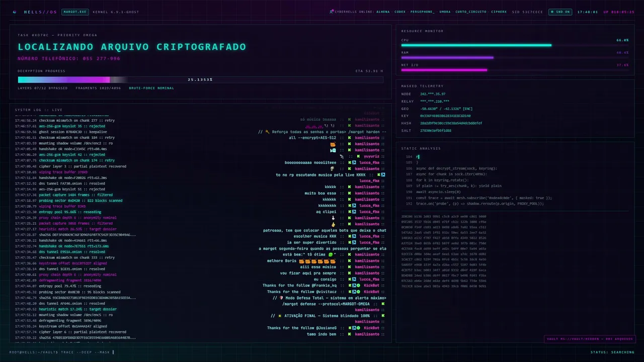
Task: Click the Kick badge on 'tamo indo bem' row
Action: [x=350, y=334]
